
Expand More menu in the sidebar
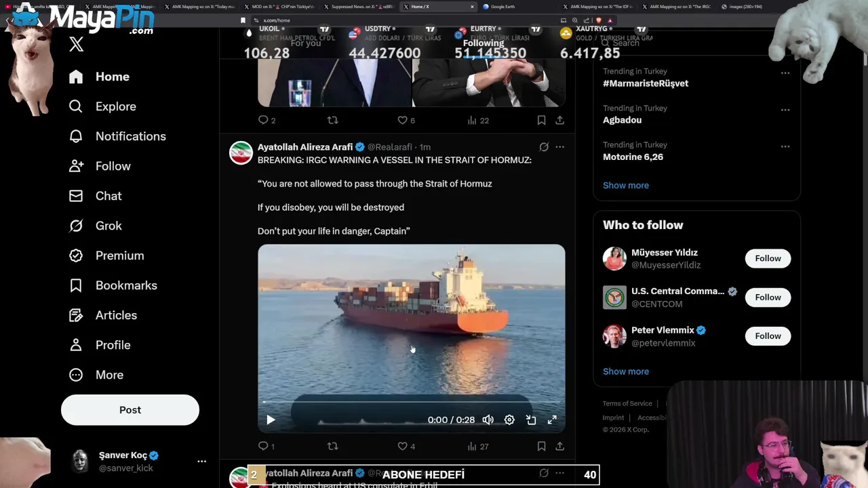tap(96, 375)
